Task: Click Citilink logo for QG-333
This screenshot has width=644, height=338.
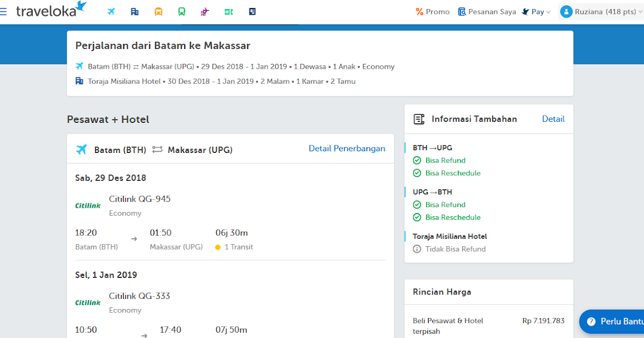Action: (88, 303)
